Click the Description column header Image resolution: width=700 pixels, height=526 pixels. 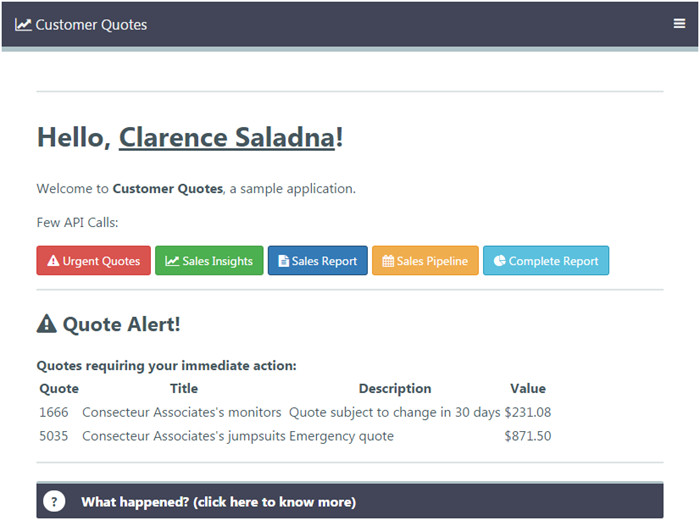pyautogui.click(x=395, y=388)
